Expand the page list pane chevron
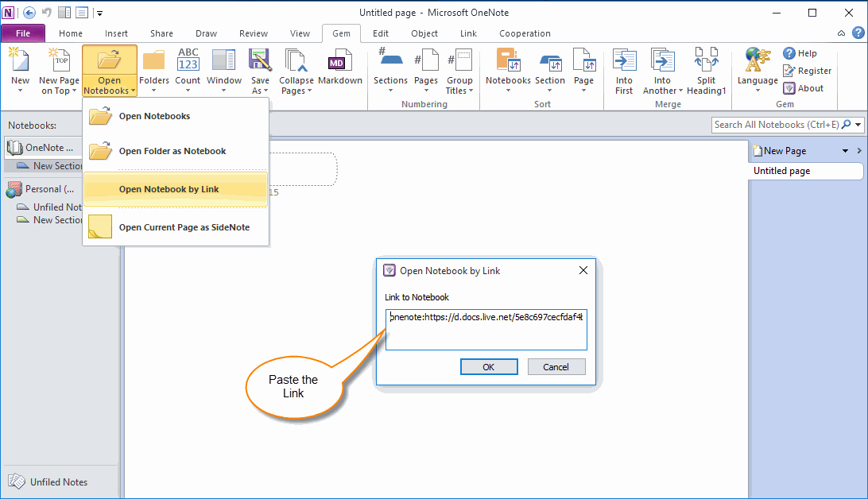Viewport: 868px width, 499px height. coord(859,150)
